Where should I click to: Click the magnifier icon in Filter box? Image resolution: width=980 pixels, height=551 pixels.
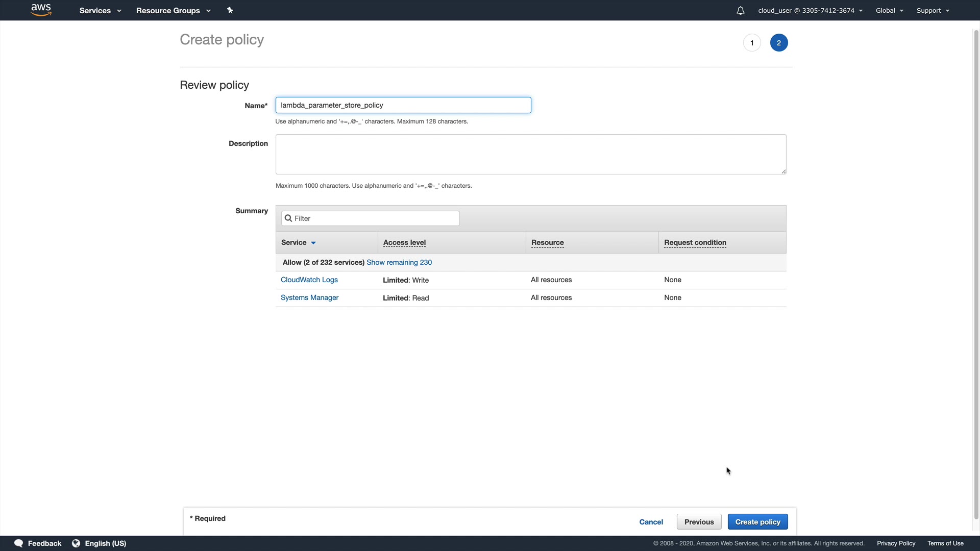pyautogui.click(x=288, y=218)
